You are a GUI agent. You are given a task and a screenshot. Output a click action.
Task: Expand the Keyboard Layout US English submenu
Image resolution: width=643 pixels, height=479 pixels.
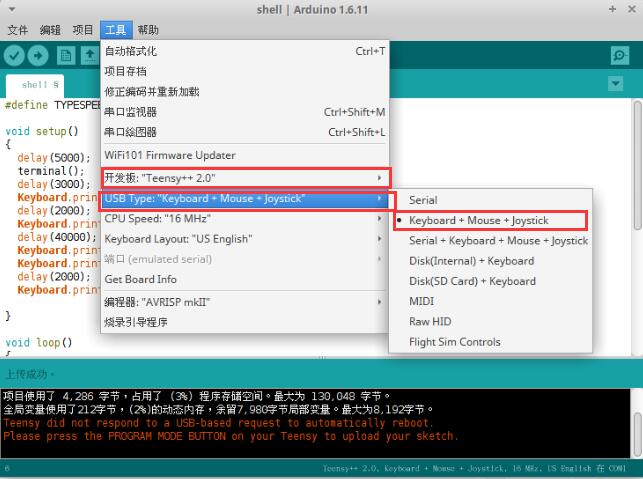click(245, 239)
